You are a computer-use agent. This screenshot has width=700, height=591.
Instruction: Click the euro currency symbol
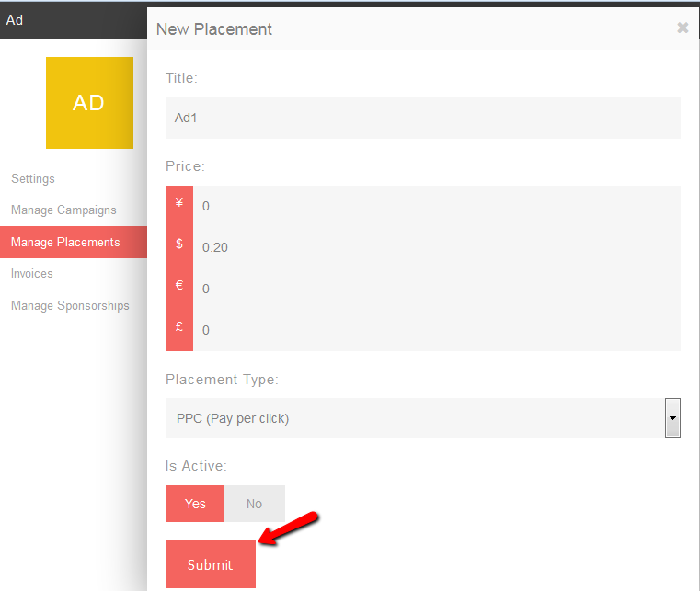click(179, 285)
